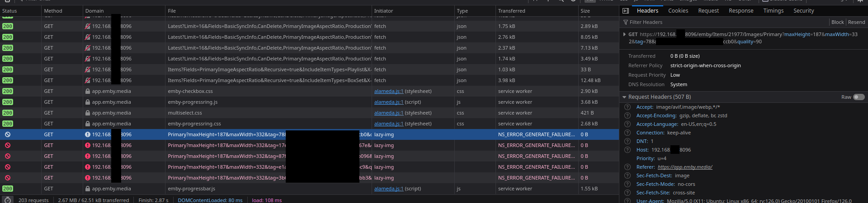
Task: Open the Cookies tab
Action: point(678,11)
